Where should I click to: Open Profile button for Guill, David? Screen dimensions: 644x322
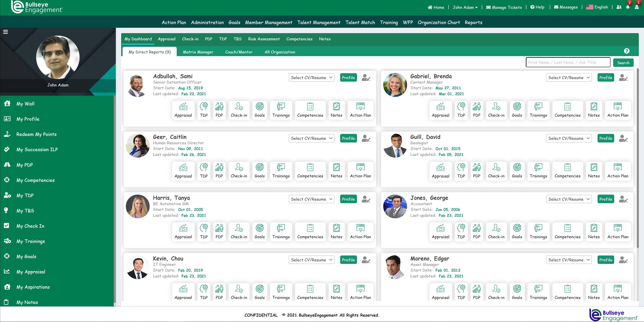click(605, 139)
